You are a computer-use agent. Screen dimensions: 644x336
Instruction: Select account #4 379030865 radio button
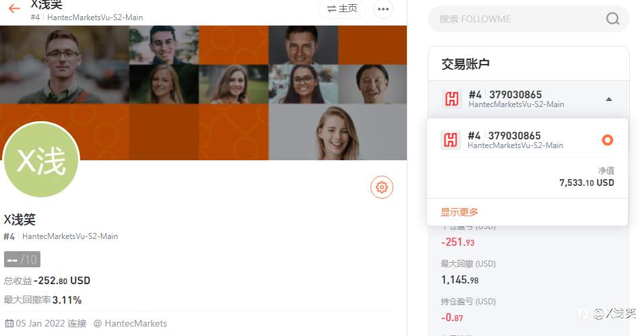click(x=607, y=140)
